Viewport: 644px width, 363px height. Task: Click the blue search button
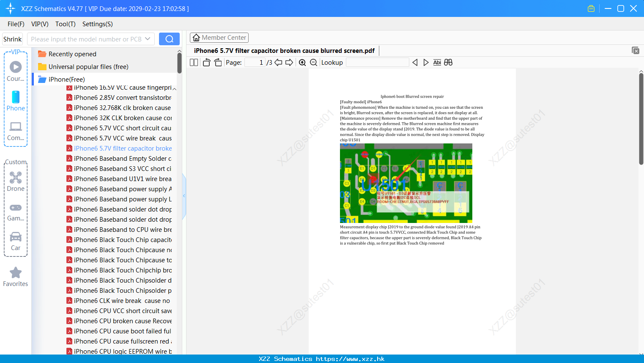169,39
